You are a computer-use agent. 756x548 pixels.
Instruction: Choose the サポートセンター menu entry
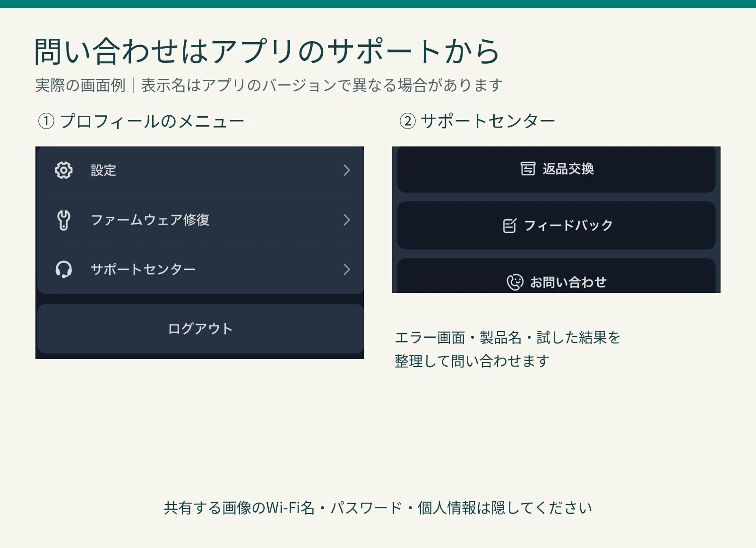[200, 269]
